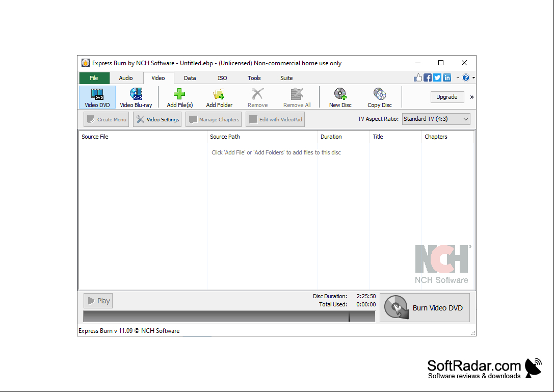
Task: Open the File menu
Action: [x=94, y=78]
